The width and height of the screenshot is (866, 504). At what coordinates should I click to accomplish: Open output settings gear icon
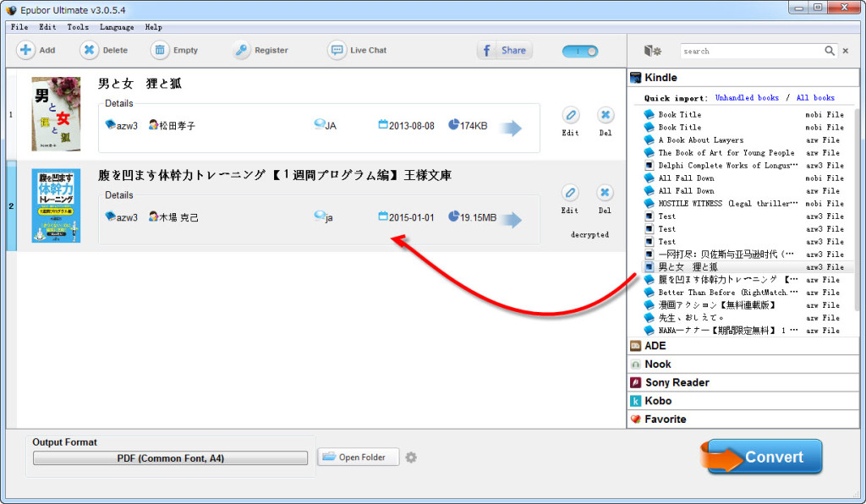click(x=411, y=457)
